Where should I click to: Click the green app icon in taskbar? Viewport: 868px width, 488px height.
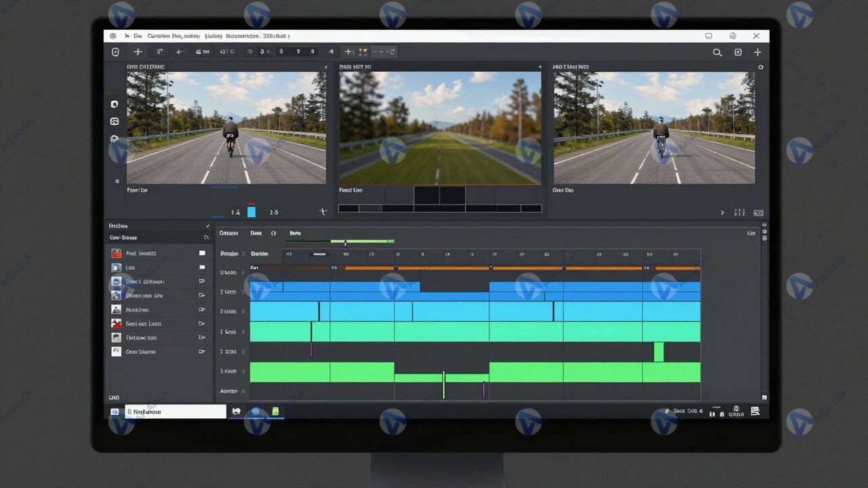275,411
